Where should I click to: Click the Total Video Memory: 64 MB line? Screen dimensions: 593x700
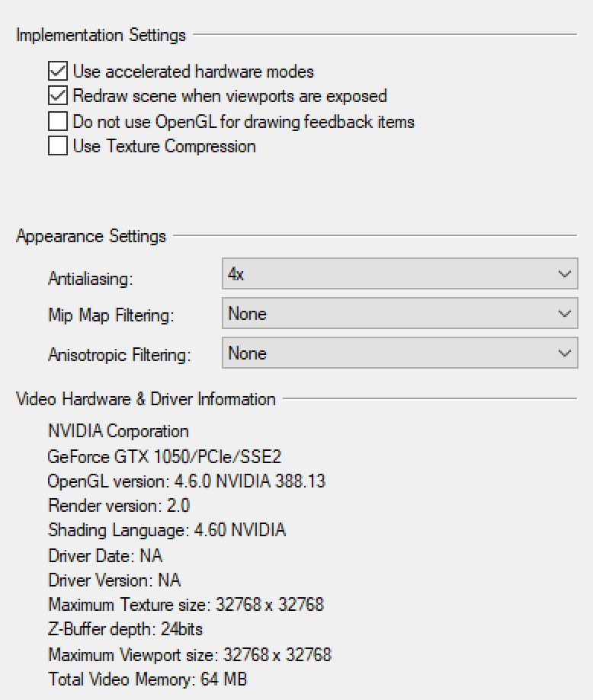pos(147,679)
